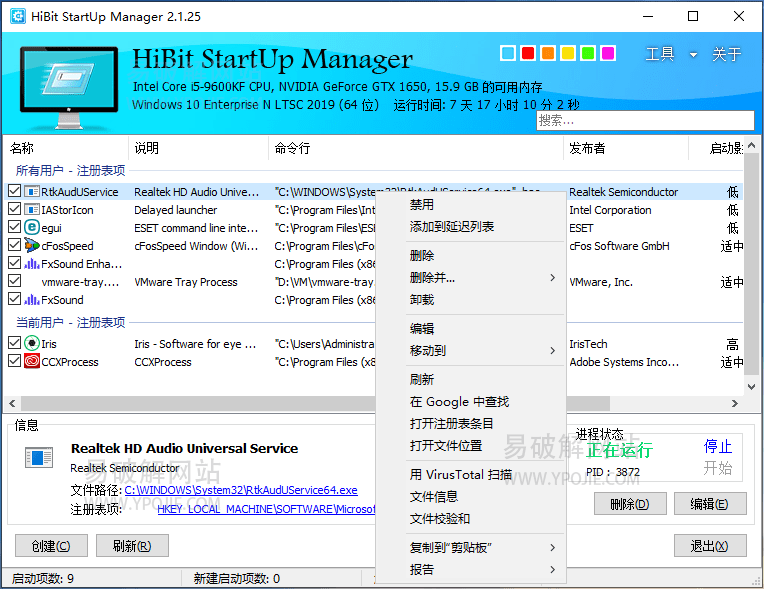Sort by the 发布者 column header
The image size is (764, 589).
coord(626,148)
